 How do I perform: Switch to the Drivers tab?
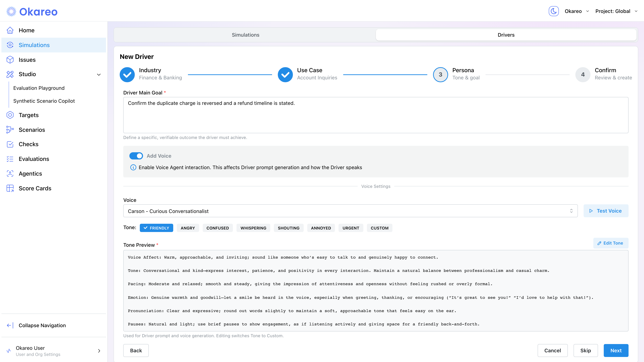pos(506,35)
